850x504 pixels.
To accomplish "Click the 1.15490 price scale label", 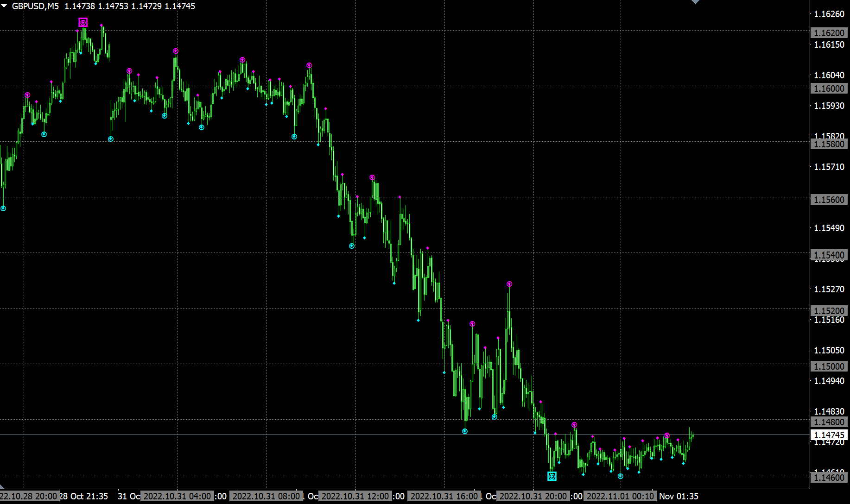I will pos(829,228).
